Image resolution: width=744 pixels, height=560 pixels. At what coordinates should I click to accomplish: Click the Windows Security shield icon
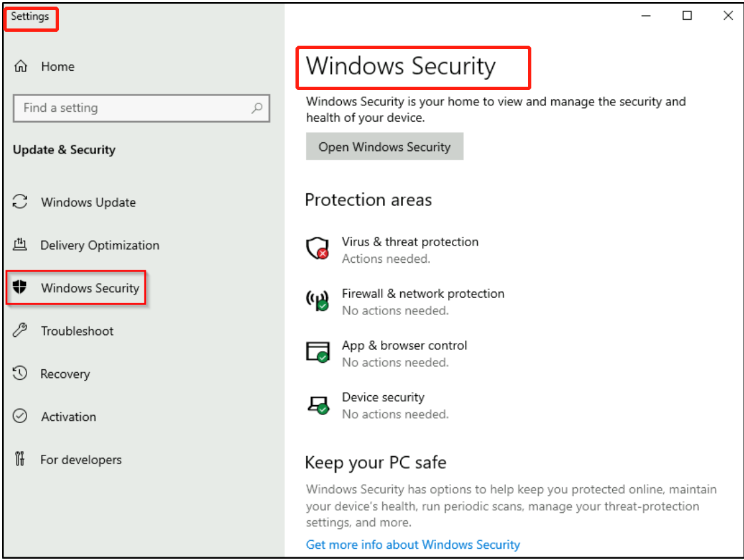coord(21,287)
